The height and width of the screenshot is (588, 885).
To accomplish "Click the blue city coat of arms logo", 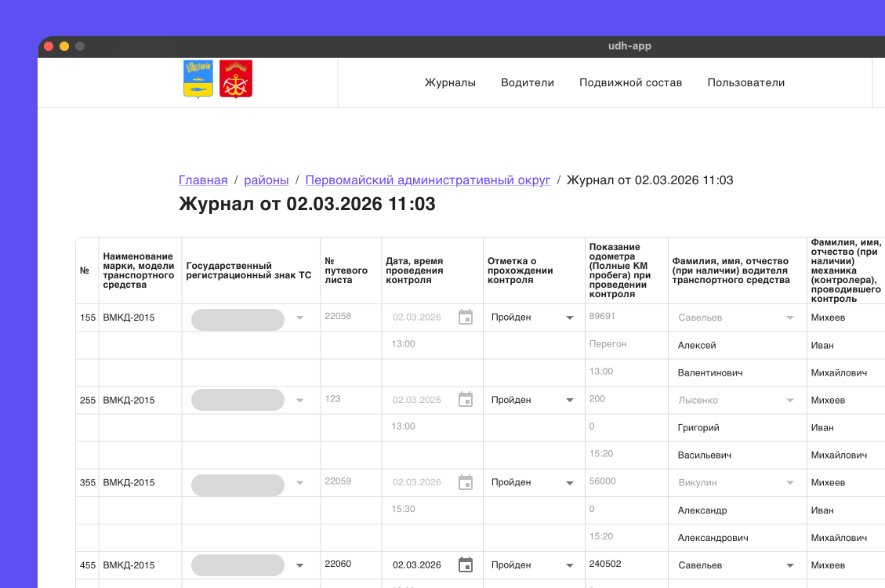I will coord(198,79).
